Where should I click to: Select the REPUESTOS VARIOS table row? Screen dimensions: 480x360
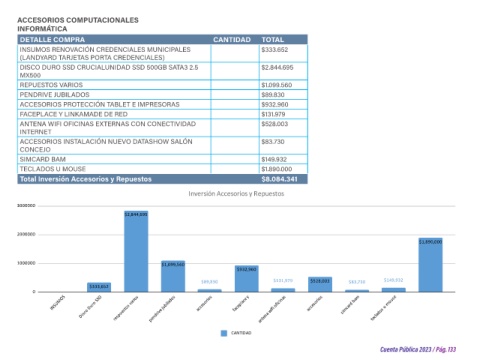point(163,85)
